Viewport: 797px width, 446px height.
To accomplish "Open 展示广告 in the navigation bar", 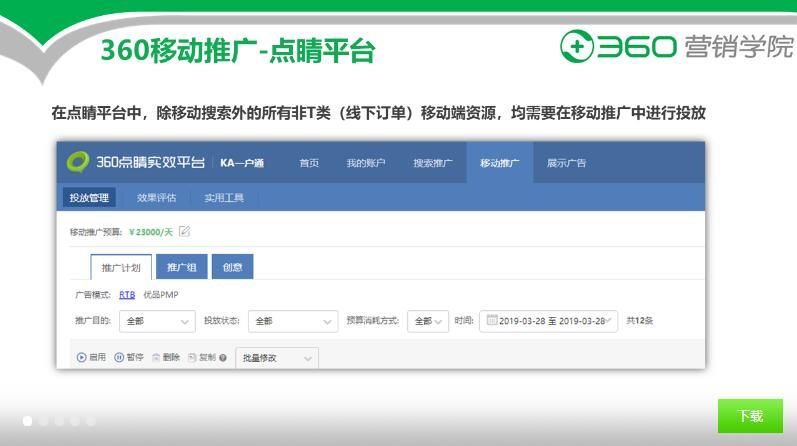I will tap(566, 163).
